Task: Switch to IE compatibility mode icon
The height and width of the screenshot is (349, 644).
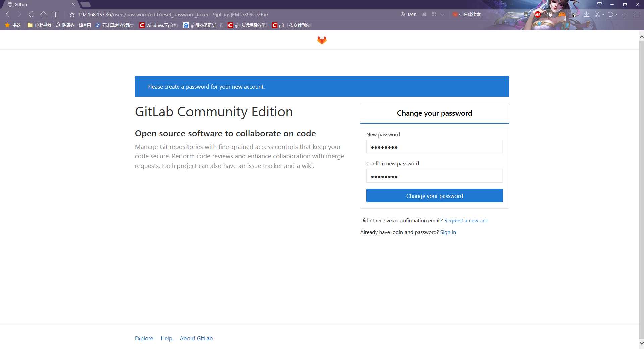Action: click(x=424, y=14)
